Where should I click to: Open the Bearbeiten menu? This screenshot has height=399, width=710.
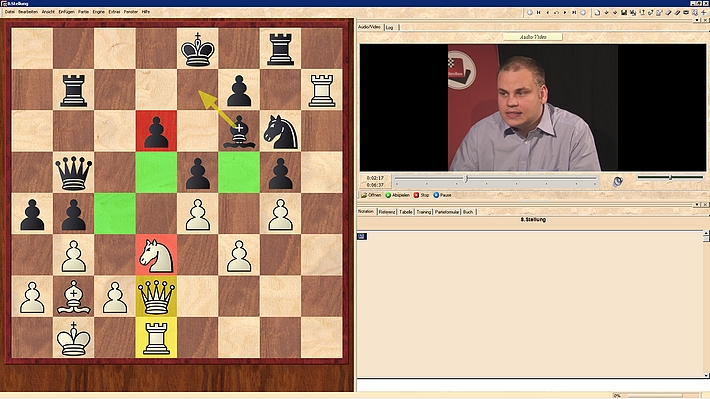pyautogui.click(x=28, y=12)
